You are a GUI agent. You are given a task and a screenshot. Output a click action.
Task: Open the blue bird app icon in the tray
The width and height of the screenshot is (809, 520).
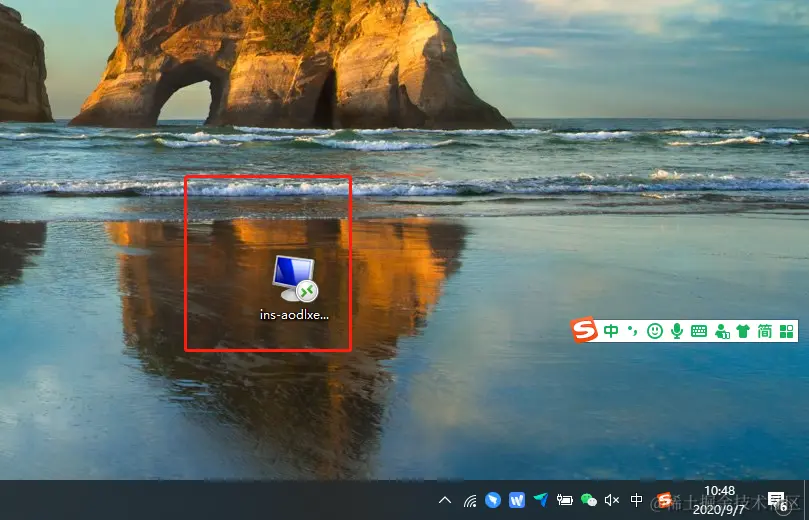click(493, 500)
